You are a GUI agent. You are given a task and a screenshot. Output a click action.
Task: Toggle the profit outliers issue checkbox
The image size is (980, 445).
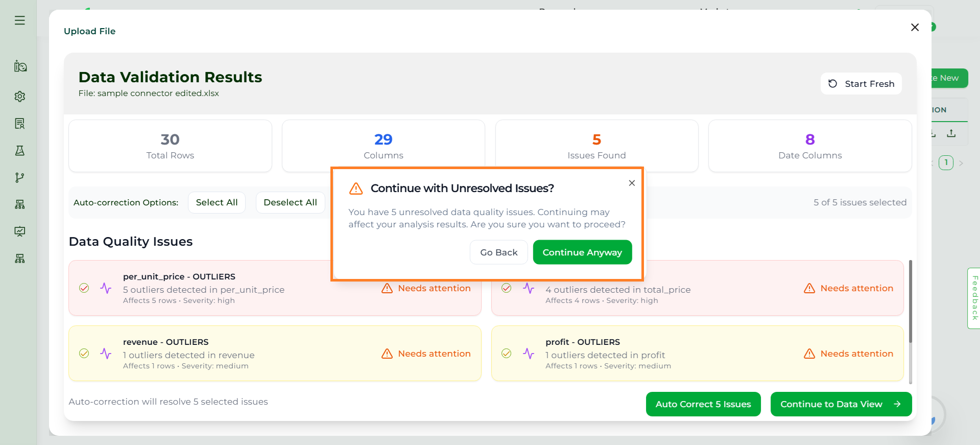point(507,354)
